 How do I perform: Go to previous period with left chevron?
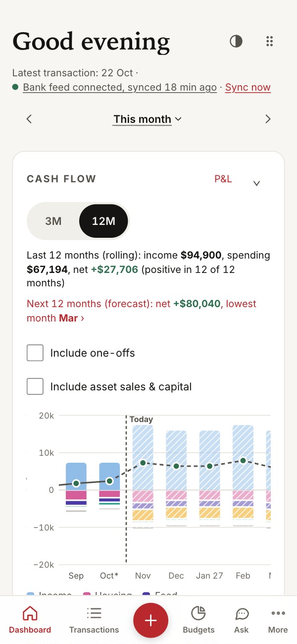[x=29, y=119]
